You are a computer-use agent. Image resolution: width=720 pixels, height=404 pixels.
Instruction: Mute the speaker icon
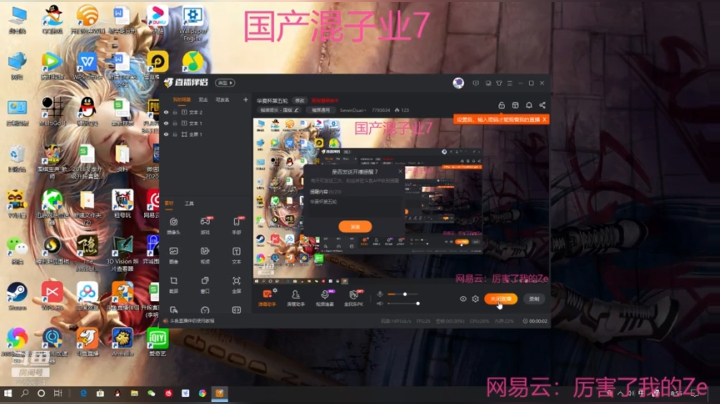[380, 303]
